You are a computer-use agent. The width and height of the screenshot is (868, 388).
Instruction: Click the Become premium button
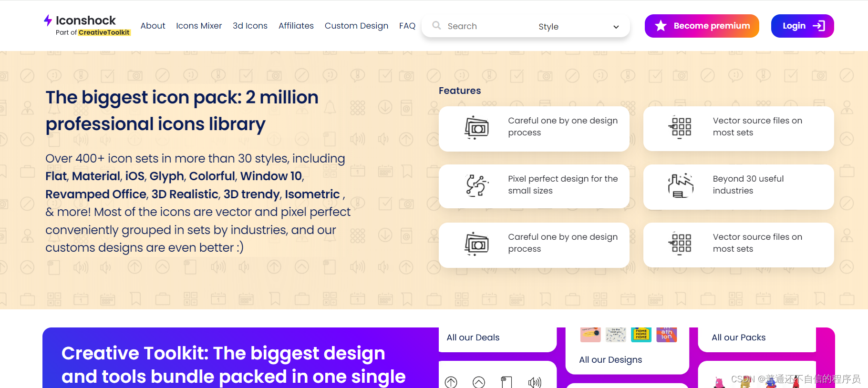702,26
